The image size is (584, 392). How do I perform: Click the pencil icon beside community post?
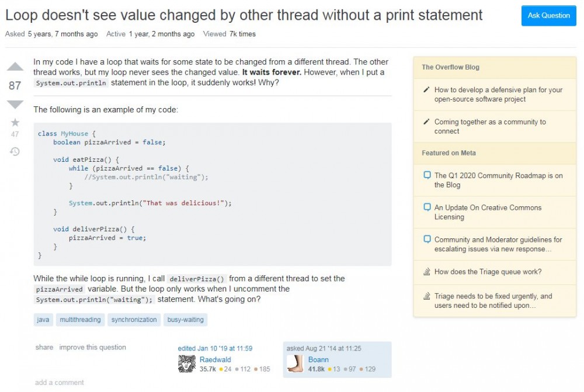(427, 122)
